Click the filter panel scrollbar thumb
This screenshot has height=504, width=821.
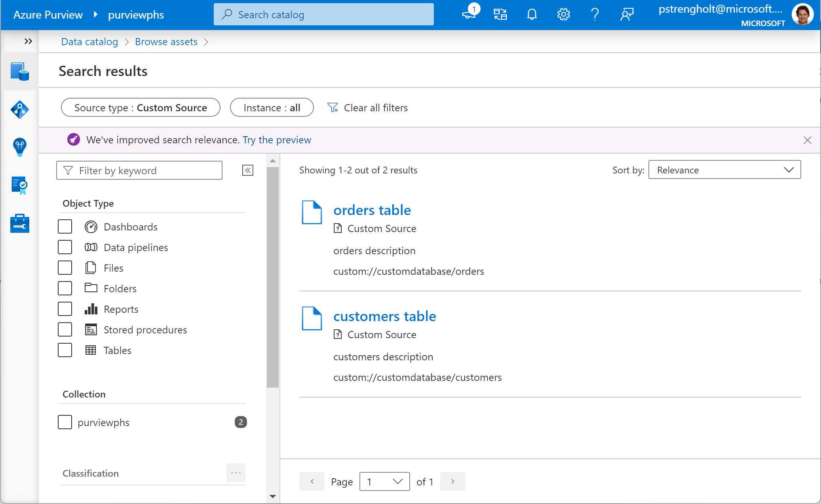click(x=273, y=277)
